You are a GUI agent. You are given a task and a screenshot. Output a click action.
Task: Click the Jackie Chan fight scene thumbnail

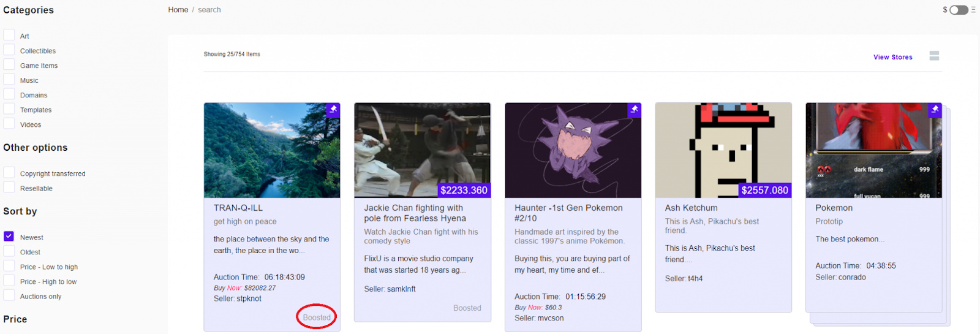click(423, 150)
